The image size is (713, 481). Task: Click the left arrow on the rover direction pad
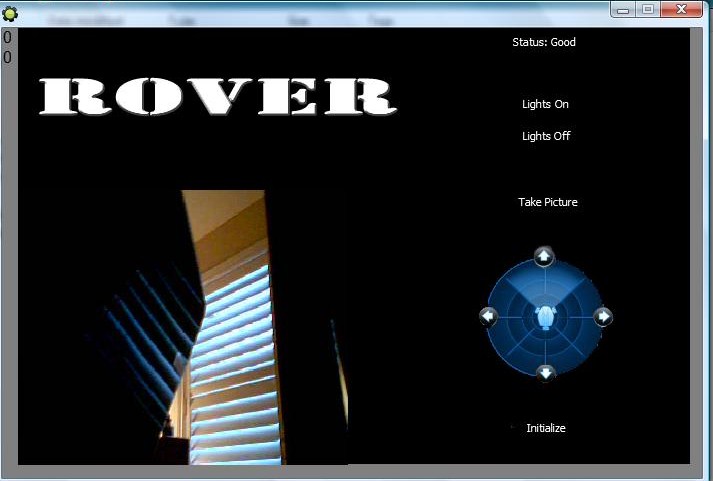point(488,316)
